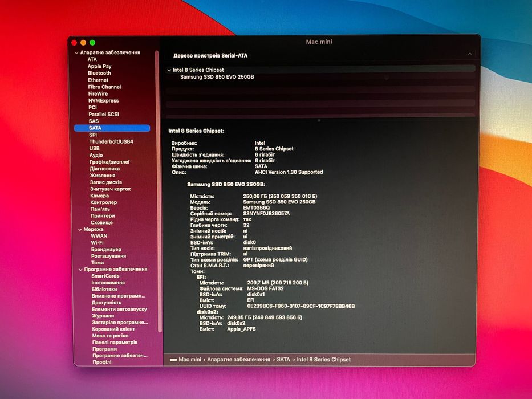Select Мова та регіон in the sidebar
This screenshot has width=532, height=399.
[x=110, y=336]
